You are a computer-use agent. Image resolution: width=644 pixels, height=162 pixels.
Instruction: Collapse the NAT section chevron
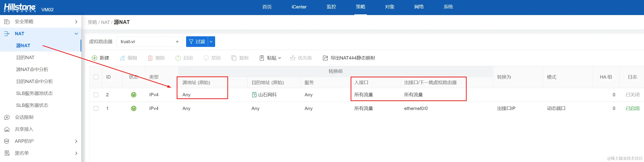[76, 34]
